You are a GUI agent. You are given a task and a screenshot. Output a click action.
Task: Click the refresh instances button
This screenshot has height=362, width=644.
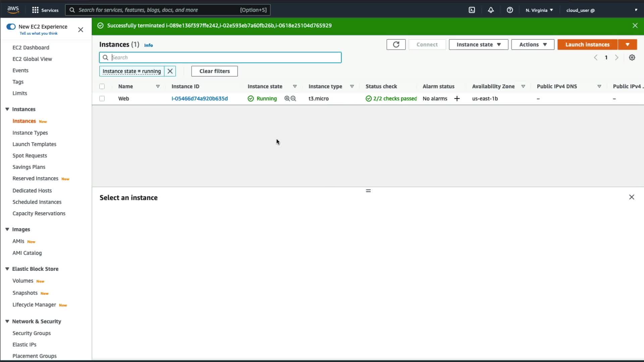point(396,45)
